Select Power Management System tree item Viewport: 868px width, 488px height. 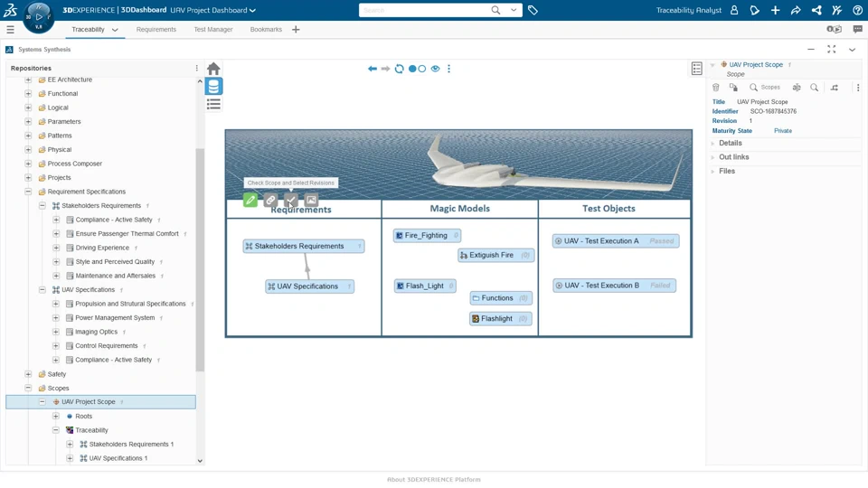pos(115,317)
